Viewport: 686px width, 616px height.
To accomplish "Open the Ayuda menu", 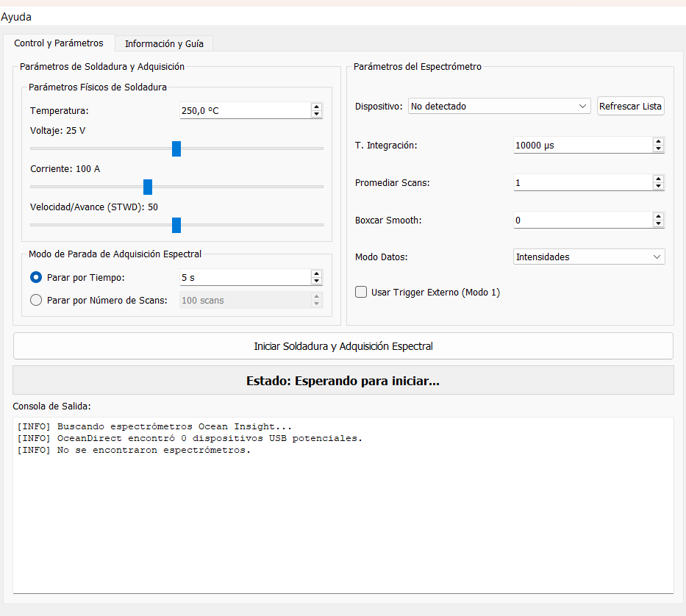I will [16, 17].
